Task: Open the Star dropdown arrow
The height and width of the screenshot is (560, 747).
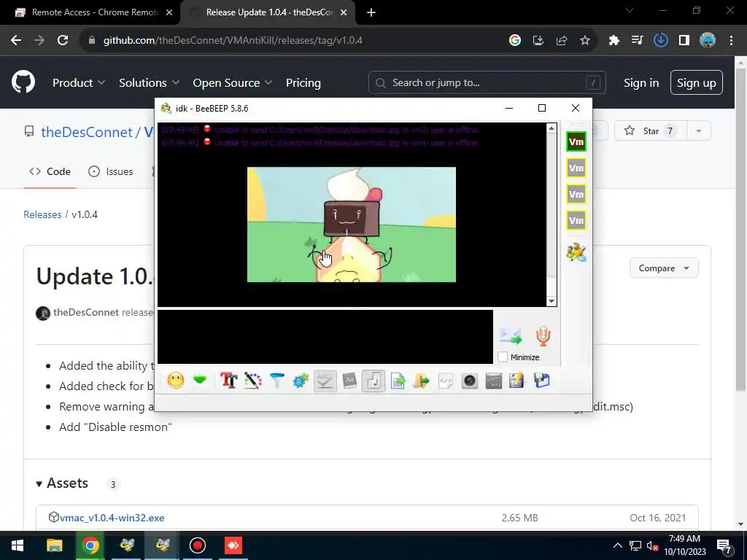Action: click(x=699, y=131)
